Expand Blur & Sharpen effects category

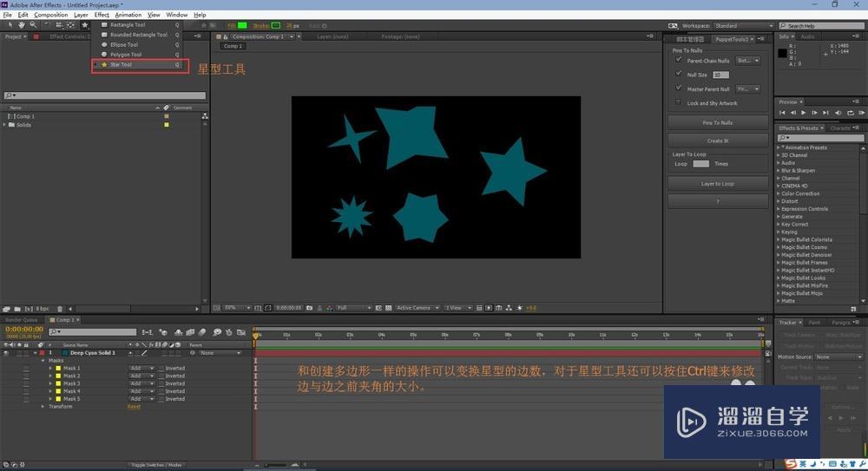click(779, 171)
